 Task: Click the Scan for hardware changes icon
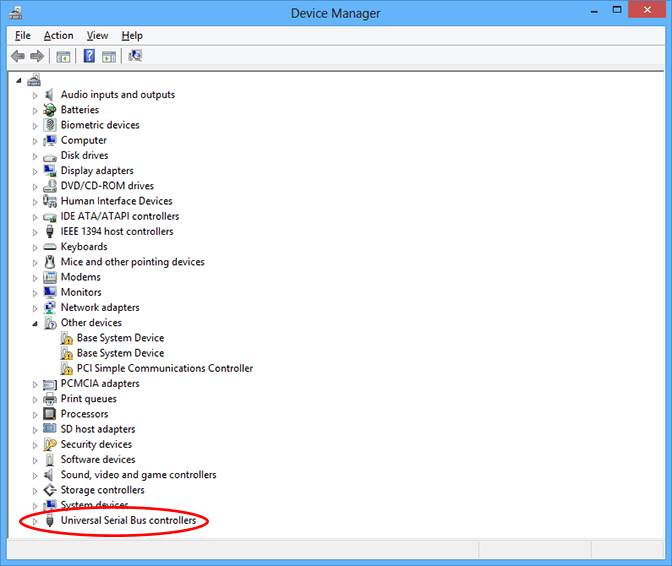tap(135, 56)
